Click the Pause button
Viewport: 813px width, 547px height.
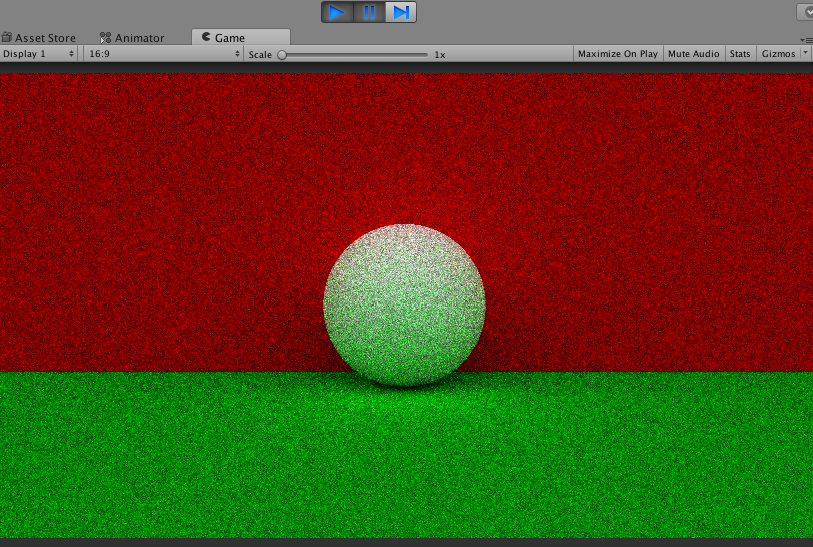coord(369,12)
